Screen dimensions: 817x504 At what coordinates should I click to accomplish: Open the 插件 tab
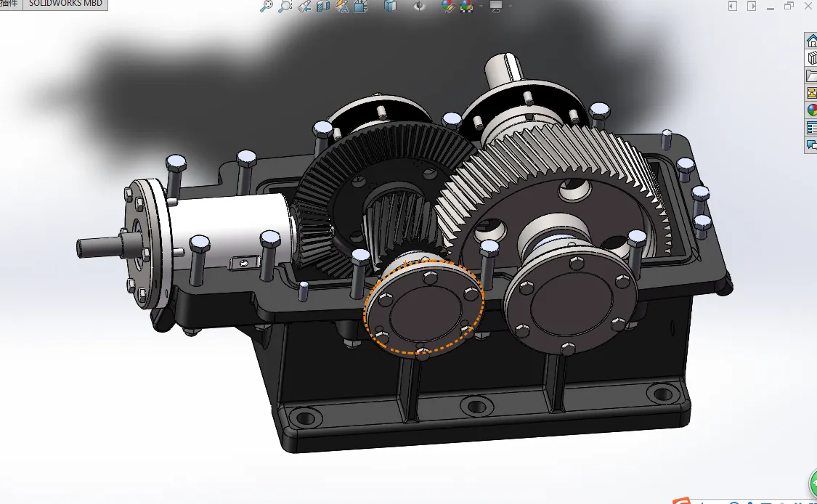[x=10, y=4]
